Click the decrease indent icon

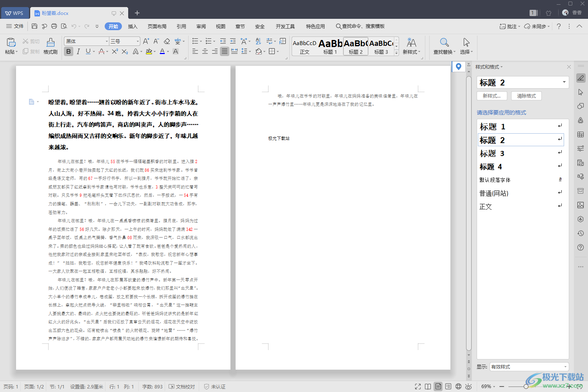tap(223, 41)
